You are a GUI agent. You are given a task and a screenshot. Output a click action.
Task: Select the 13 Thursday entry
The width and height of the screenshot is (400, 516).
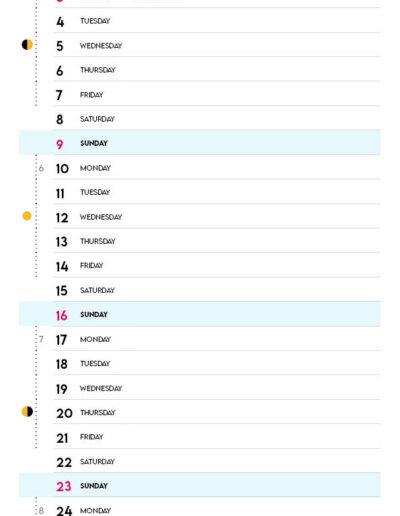click(x=217, y=241)
